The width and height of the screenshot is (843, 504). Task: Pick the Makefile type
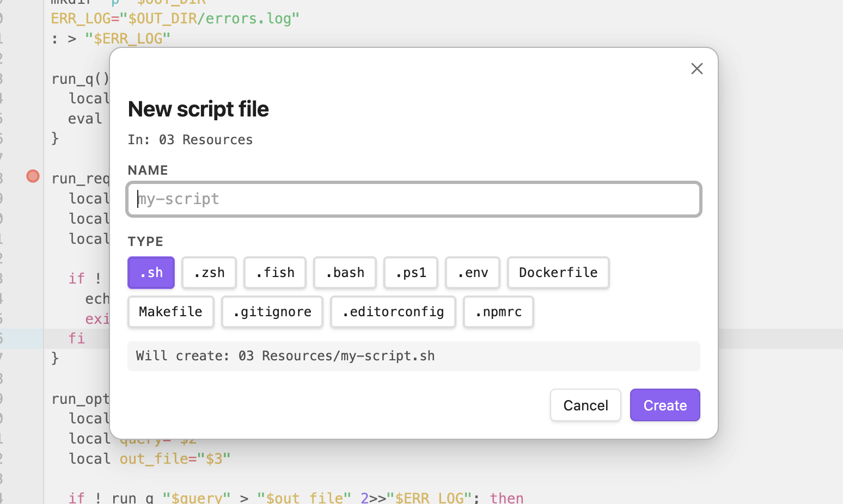coord(170,312)
